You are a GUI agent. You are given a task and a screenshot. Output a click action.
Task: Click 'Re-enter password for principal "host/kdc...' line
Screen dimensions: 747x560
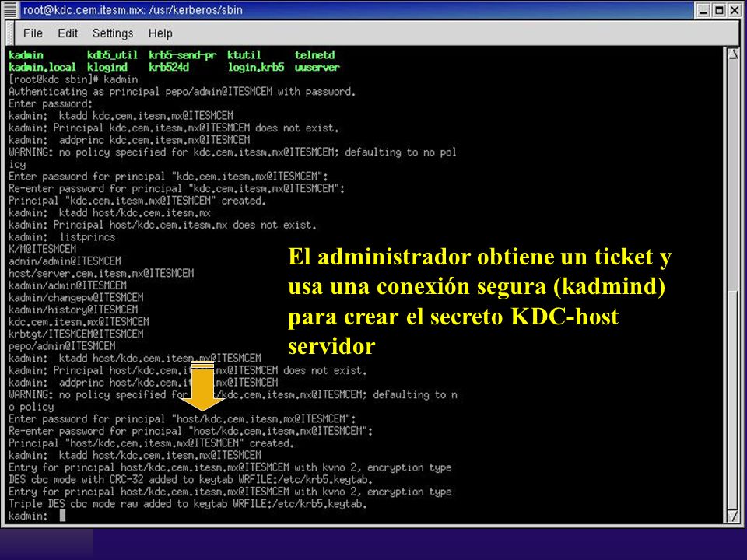click(x=191, y=431)
